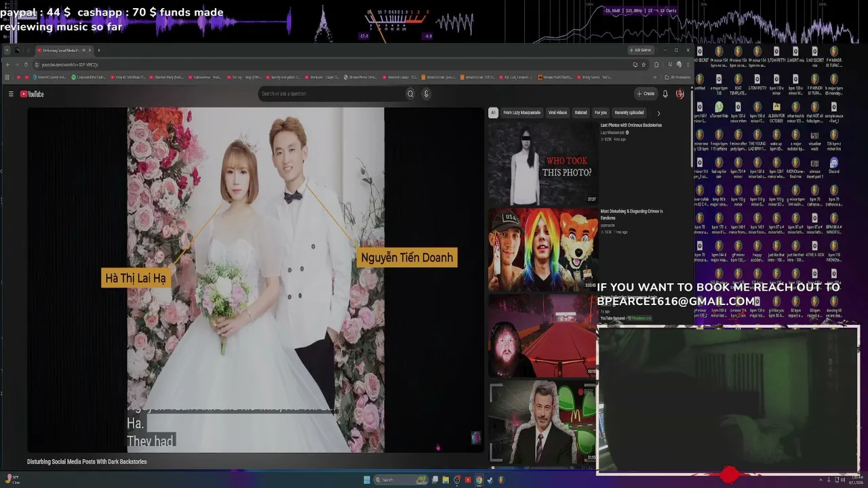Open the fast rap for rain project
Screen dimensions: 868x488
(719, 166)
